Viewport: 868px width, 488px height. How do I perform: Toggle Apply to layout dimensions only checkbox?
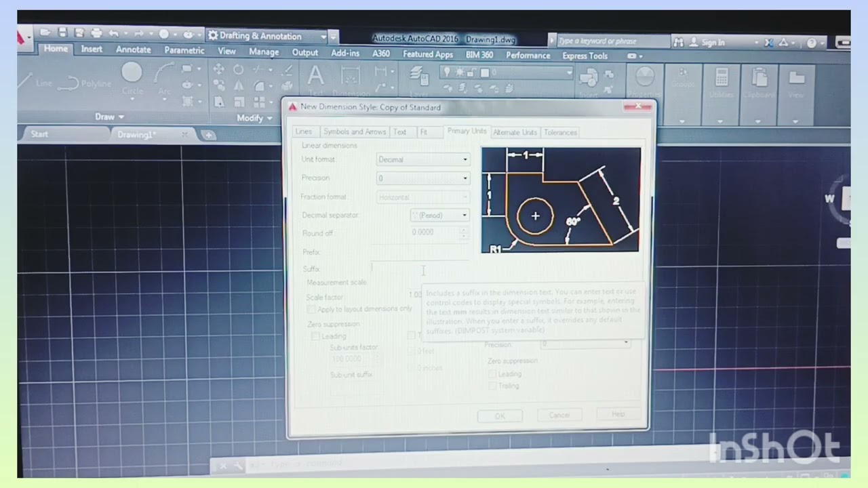(x=311, y=309)
